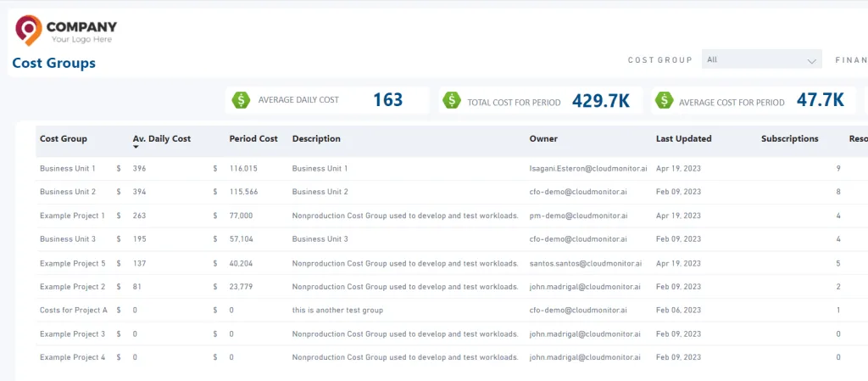Select the Costs for Project A cell
Viewport: 868px width, 381px height.
coord(74,310)
